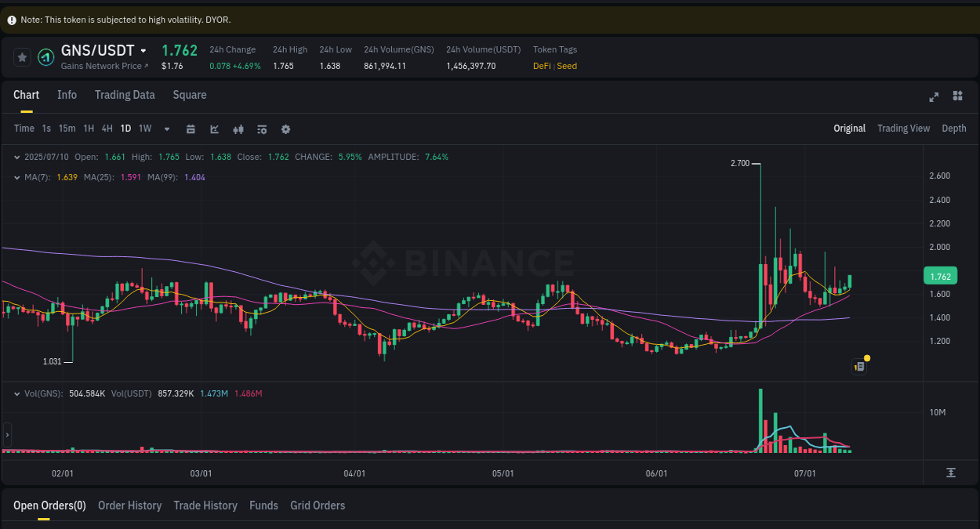This screenshot has height=529, width=980.
Task: Collapse the Vol(GNS) volume row
Action: point(17,393)
